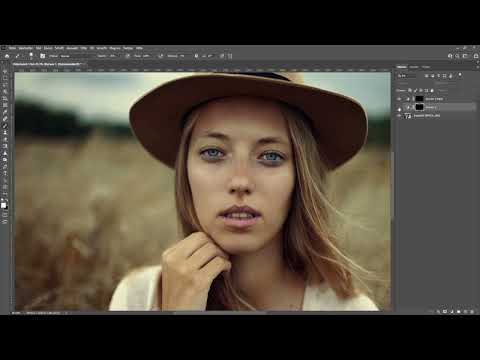The height and width of the screenshot is (360, 480).
Task: Toggle pressure for opacity button
Action: pos(128,56)
